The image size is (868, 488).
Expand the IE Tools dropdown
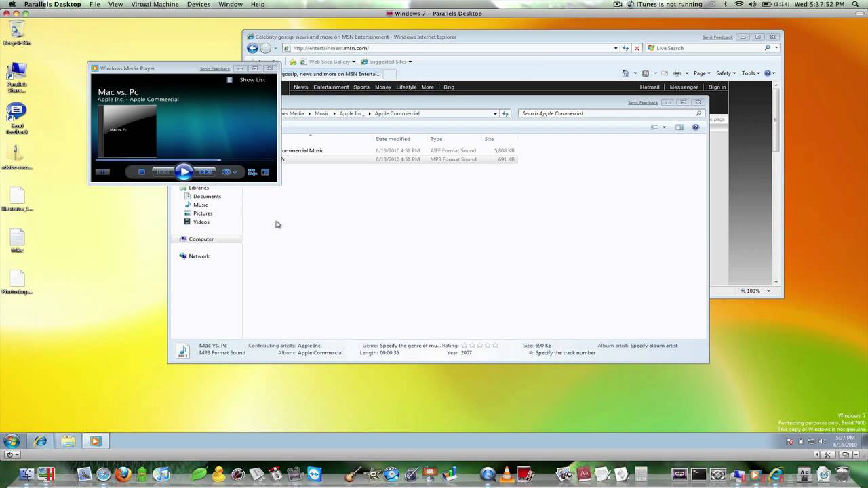coord(751,73)
